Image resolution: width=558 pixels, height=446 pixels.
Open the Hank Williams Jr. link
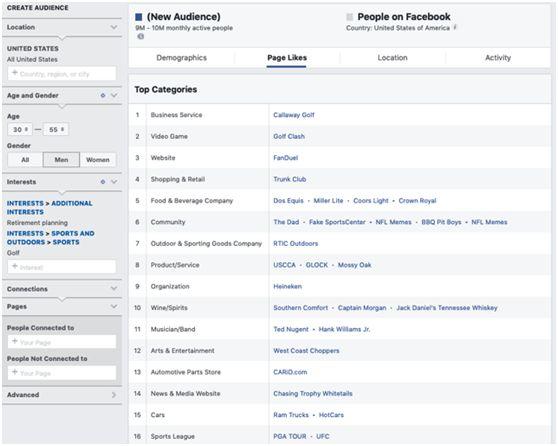tap(344, 329)
